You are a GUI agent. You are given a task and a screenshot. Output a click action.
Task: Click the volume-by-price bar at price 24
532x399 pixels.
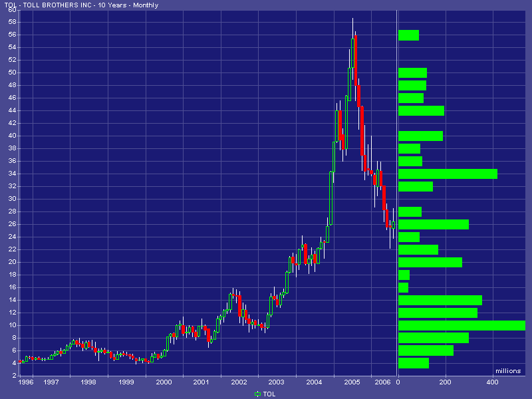tap(409, 237)
